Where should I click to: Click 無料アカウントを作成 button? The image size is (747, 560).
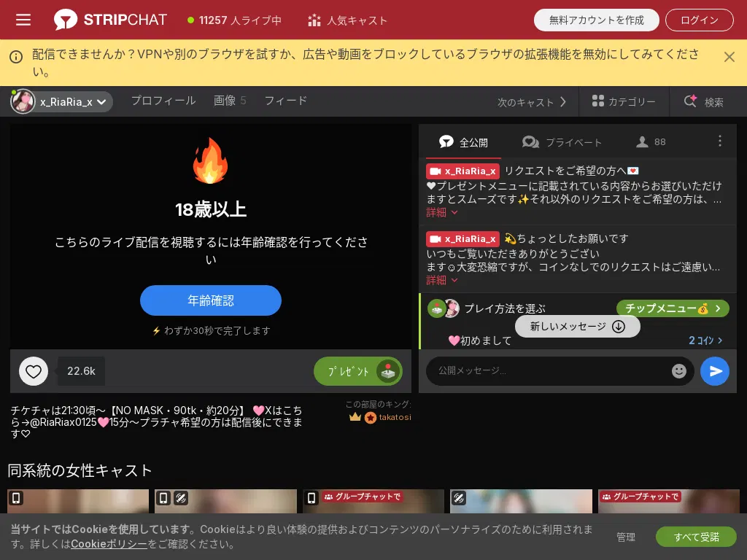[x=596, y=20]
